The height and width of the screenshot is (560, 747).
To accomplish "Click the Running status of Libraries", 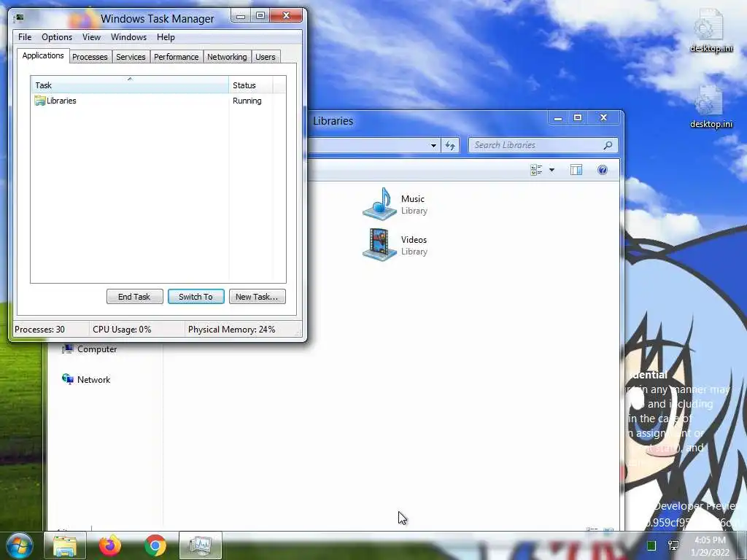I will click(247, 101).
